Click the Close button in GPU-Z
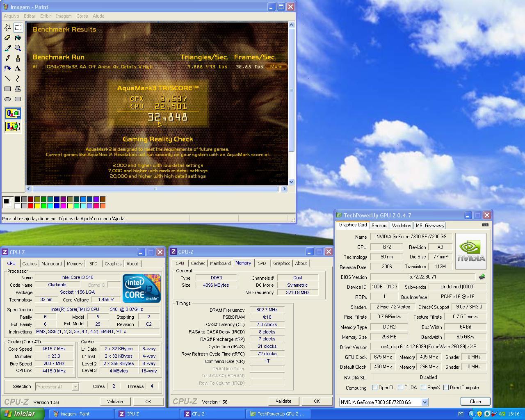Viewport: 525px width, 420px height. pyautogui.click(x=475, y=402)
